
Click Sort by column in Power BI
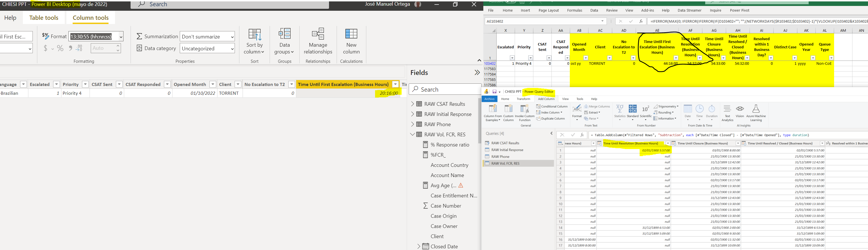pos(254,42)
